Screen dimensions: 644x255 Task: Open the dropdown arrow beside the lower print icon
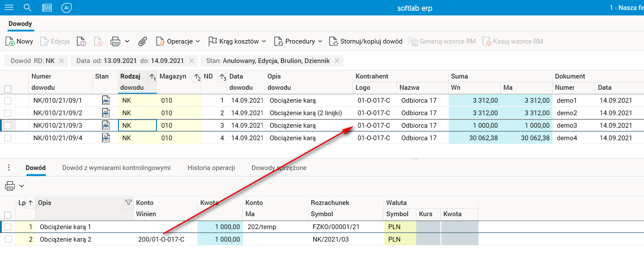[x=22, y=186]
